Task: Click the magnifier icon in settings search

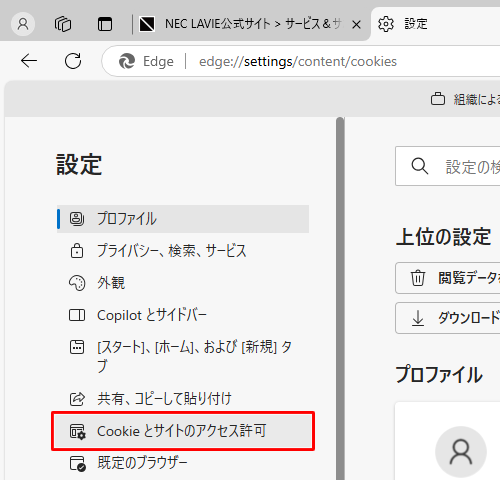Action: click(x=419, y=166)
